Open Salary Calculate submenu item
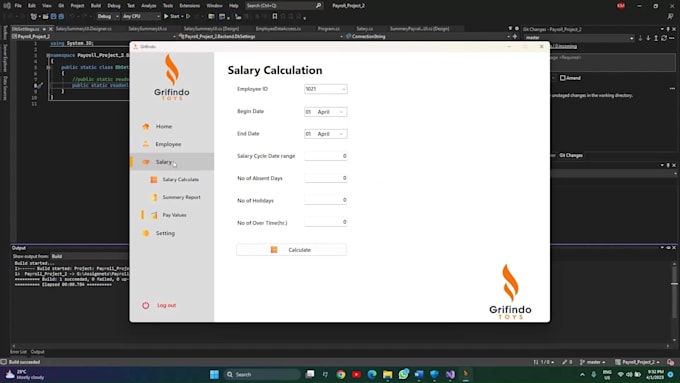This screenshot has width=680, height=383. tap(180, 180)
